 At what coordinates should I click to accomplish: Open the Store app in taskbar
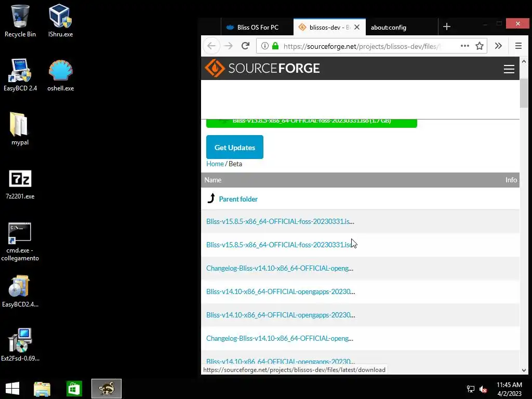click(x=74, y=389)
